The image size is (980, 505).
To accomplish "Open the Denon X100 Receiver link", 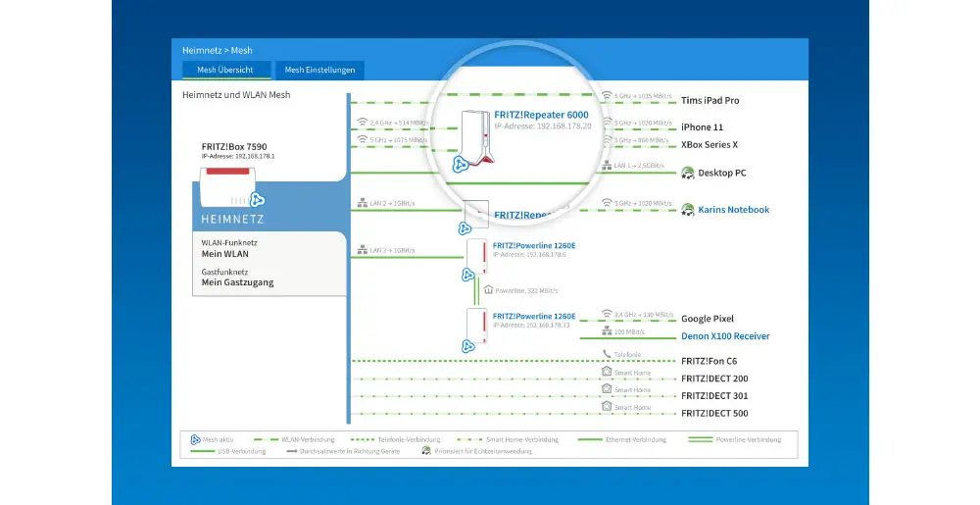I will [725, 336].
